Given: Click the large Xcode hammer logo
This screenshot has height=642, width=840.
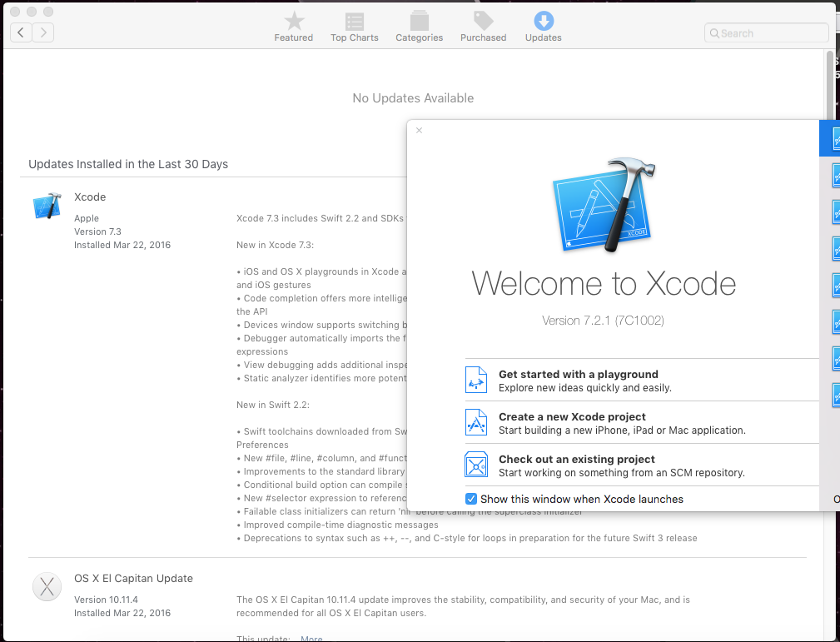Looking at the screenshot, I should (x=604, y=205).
